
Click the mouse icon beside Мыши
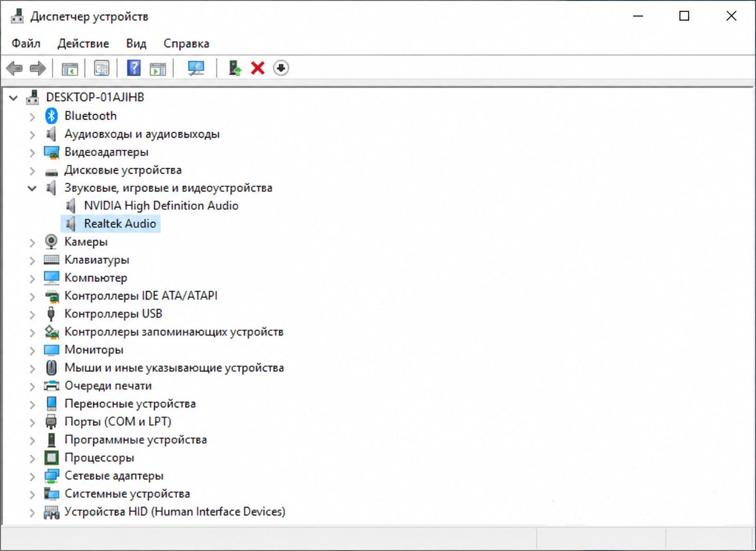pos(51,367)
